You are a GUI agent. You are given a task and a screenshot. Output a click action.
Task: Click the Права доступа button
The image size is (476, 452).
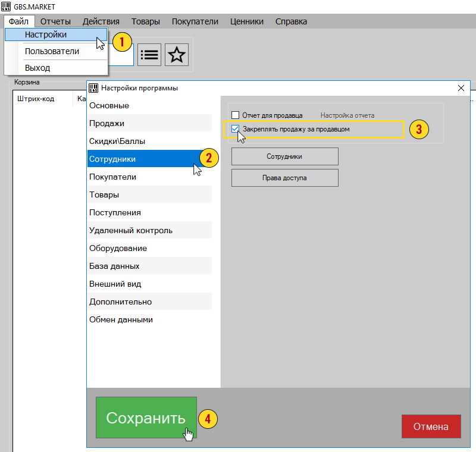[285, 178]
